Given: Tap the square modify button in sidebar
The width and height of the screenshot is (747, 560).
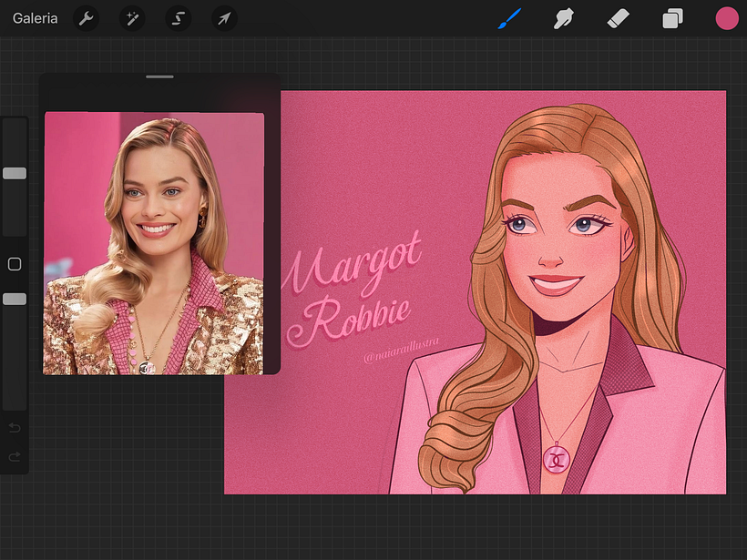Looking at the screenshot, I should [15, 264].
